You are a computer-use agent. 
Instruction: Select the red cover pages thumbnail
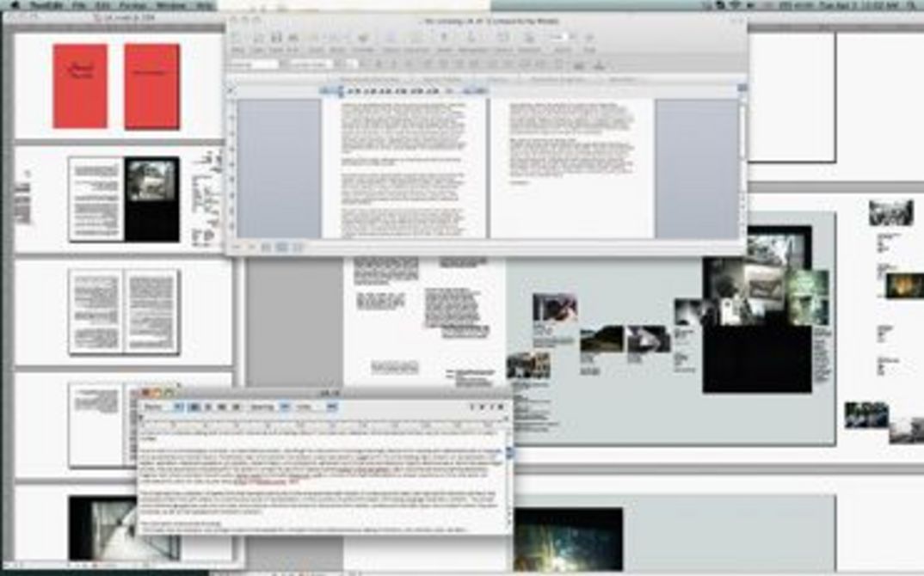[x=116, y=86]
